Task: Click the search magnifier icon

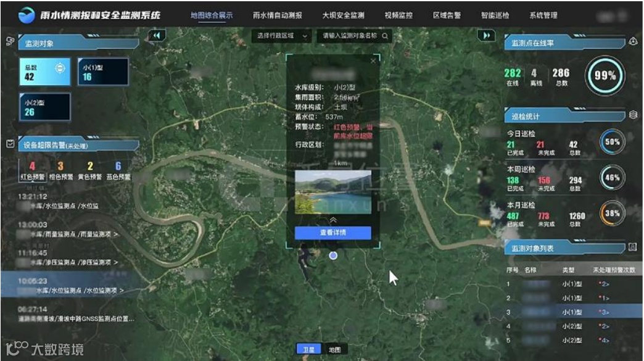Action: 385,36
